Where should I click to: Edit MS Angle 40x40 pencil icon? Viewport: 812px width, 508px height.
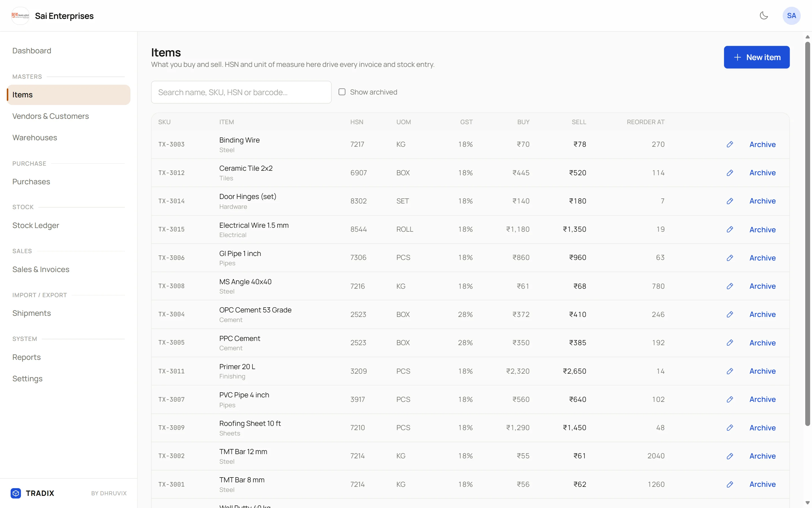[x=730, y=286]
